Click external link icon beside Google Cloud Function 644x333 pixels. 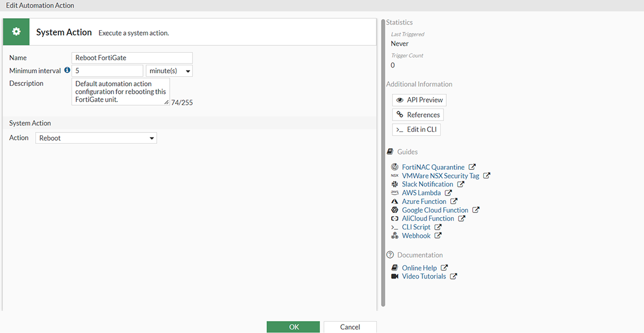click(x=476, y=210)
